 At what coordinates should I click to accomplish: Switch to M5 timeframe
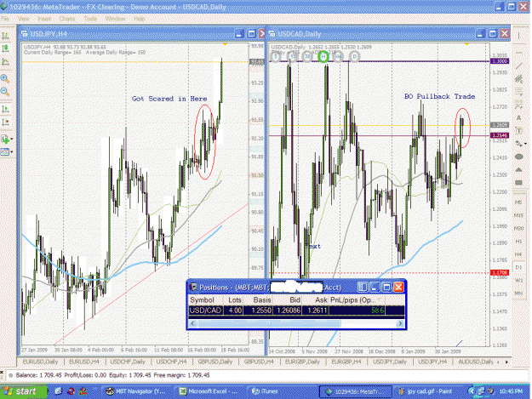tap(518, 202)
